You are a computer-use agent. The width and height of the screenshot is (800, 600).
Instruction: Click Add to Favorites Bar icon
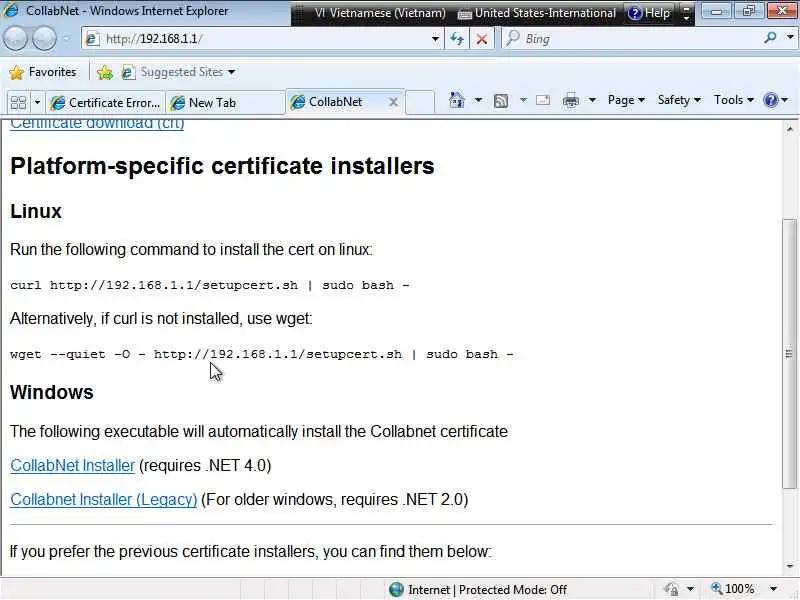105,72
